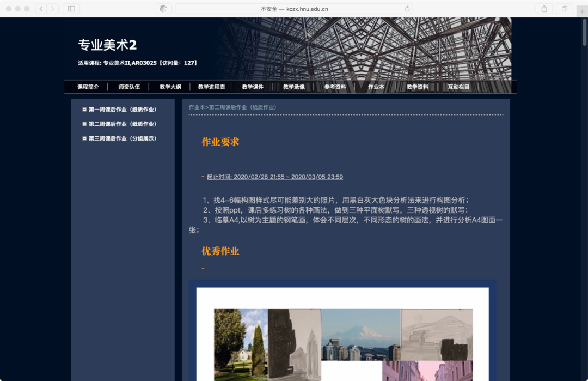Open 第三周课后作业（分组展示） sidebar link
The image size is (588, 381).
point(122,138)
